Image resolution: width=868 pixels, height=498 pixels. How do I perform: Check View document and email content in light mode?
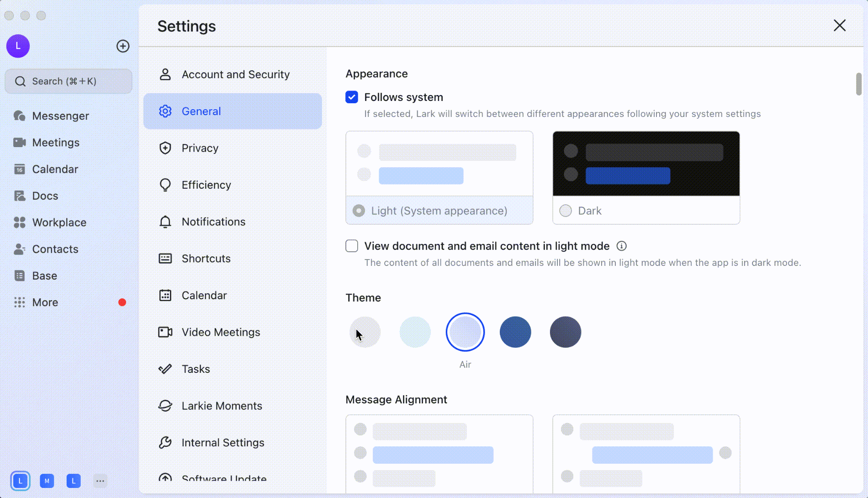[x=351, y=246]
